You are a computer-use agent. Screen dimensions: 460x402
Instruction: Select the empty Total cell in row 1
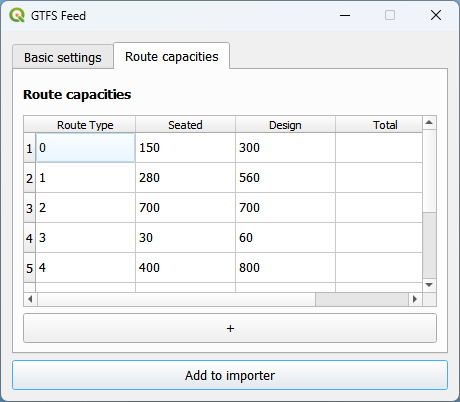click(379, 148)
